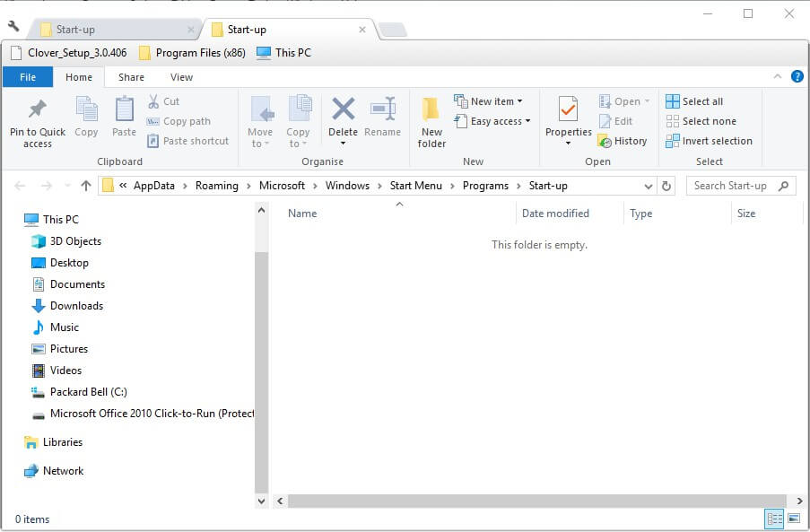Click AppData in the address path

point(154,186)
